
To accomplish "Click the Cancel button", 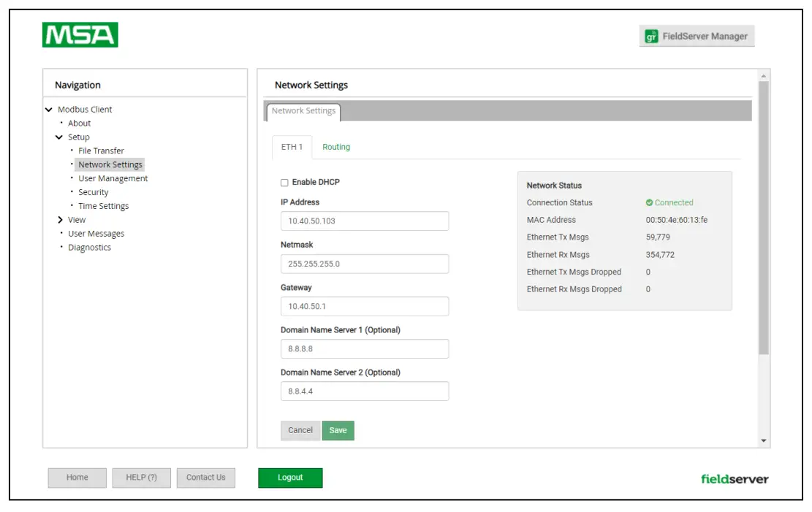I will [300, 431].
